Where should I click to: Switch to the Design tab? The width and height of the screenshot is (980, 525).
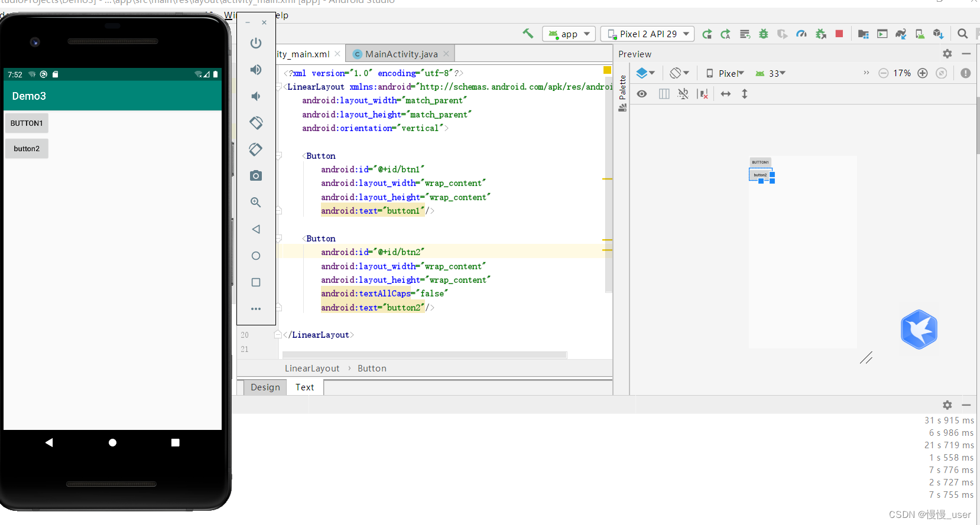pyautogui.click(x=265, y=387)
